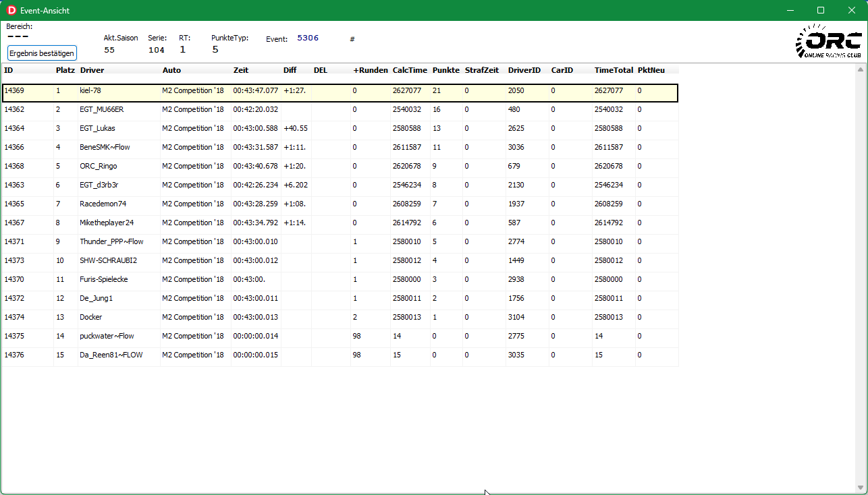The height and width of the screenshot is (495, 868).
Task: Click the Zeit cell of Racedemon74
Action: click(x=255, y=204)
